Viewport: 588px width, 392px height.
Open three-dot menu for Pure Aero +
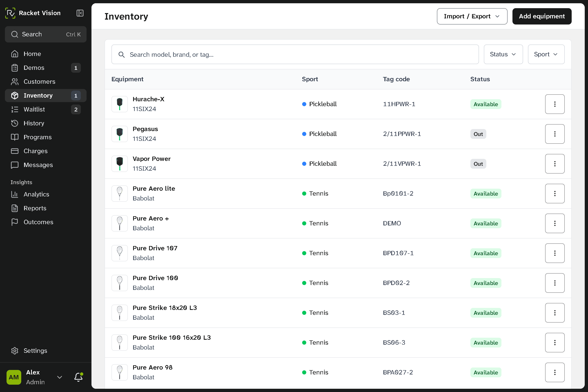555,223
